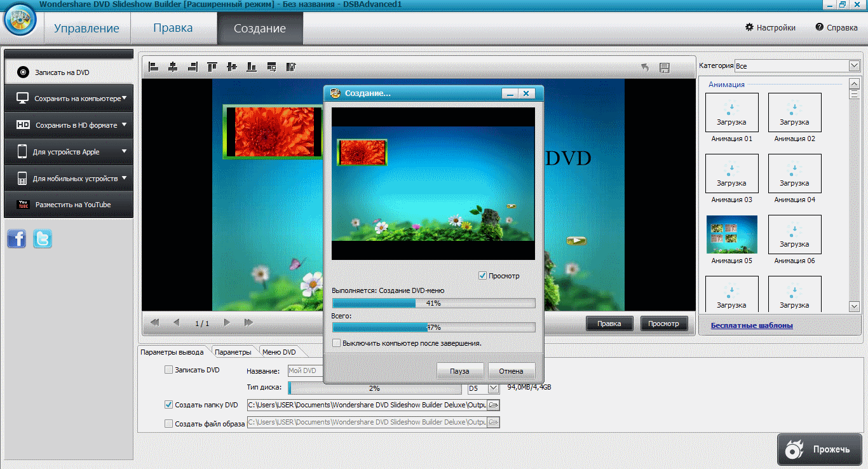Open the Категория dropdown
Image resolution: width=868 pixels, height=469 pixels.
point(854,66)
